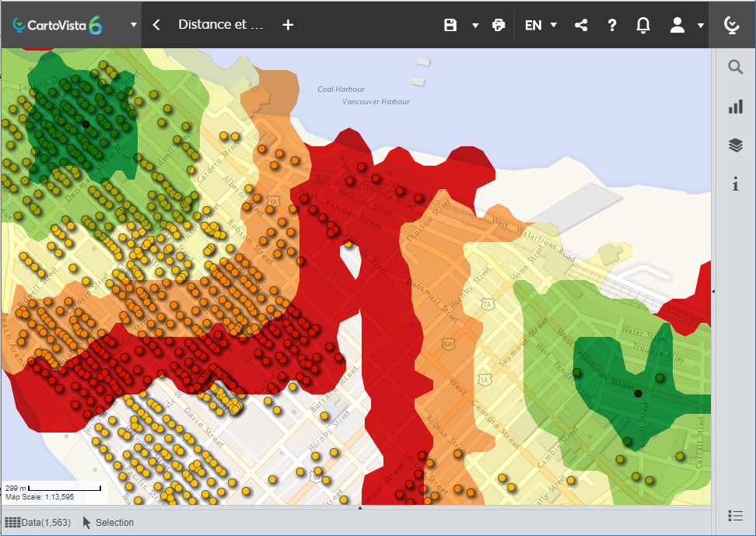The height and width of the screenshot is (536, 756).
Task: Open the search panel with magnifier icon
Action: [735, 68]
